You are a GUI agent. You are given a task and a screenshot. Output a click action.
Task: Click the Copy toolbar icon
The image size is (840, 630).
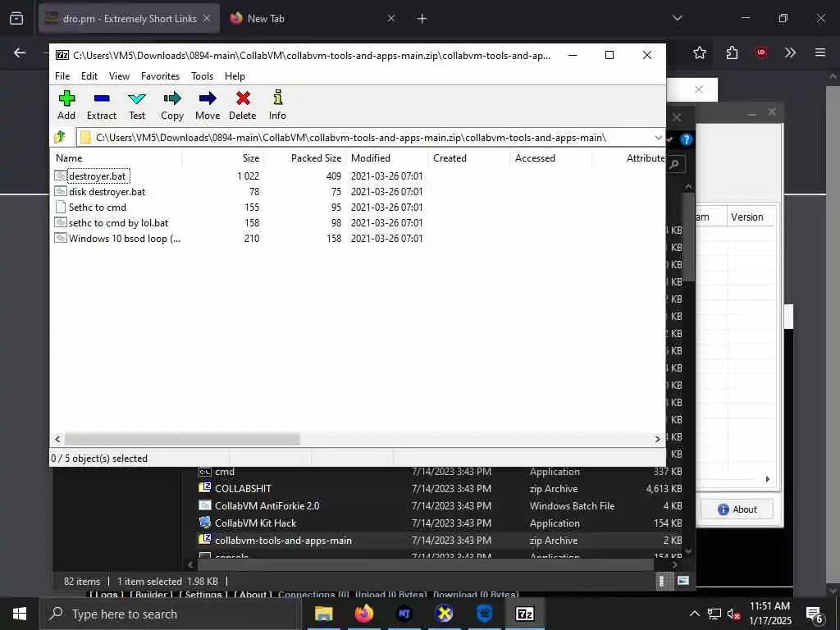172,106
